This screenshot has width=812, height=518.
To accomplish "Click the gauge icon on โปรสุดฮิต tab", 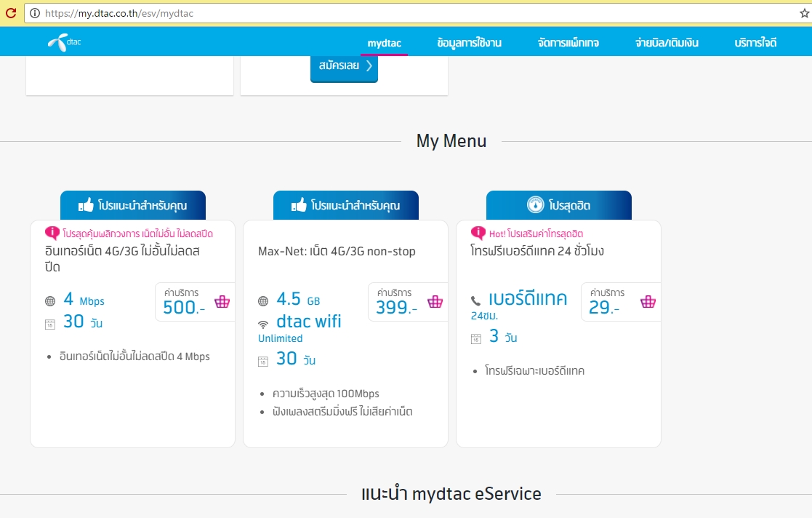I will [536, 205].
